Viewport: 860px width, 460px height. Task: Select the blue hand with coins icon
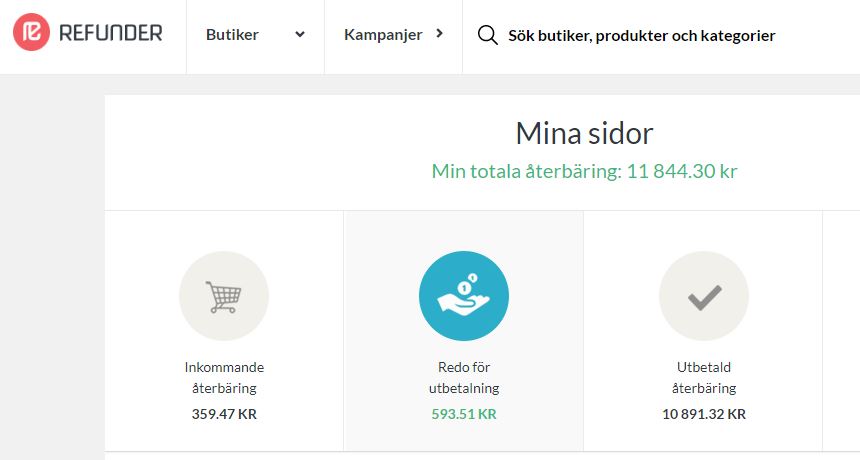coord(464,296)
